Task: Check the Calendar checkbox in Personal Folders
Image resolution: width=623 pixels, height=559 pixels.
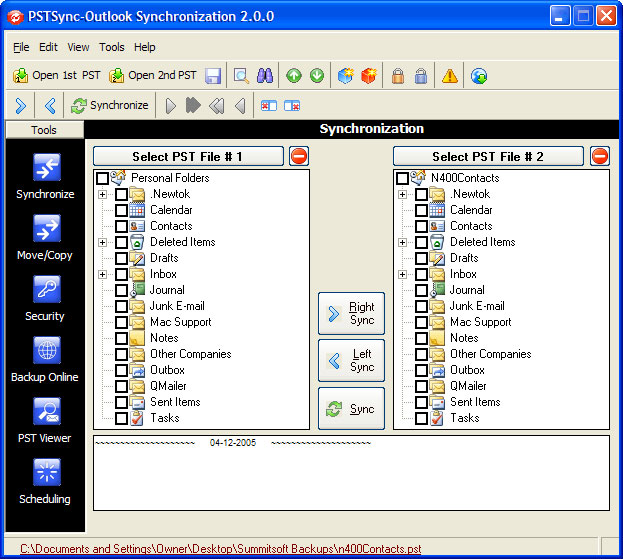Action: (x=121, y=210)
